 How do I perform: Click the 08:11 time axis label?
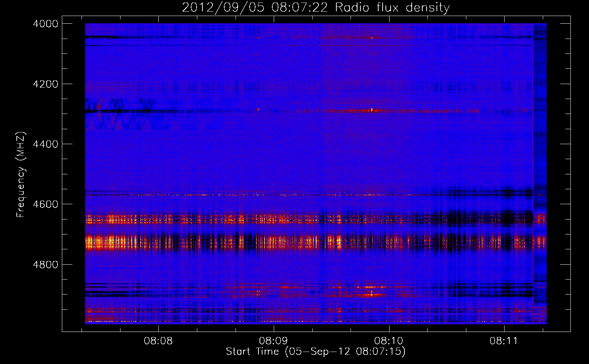pos(504,341)
